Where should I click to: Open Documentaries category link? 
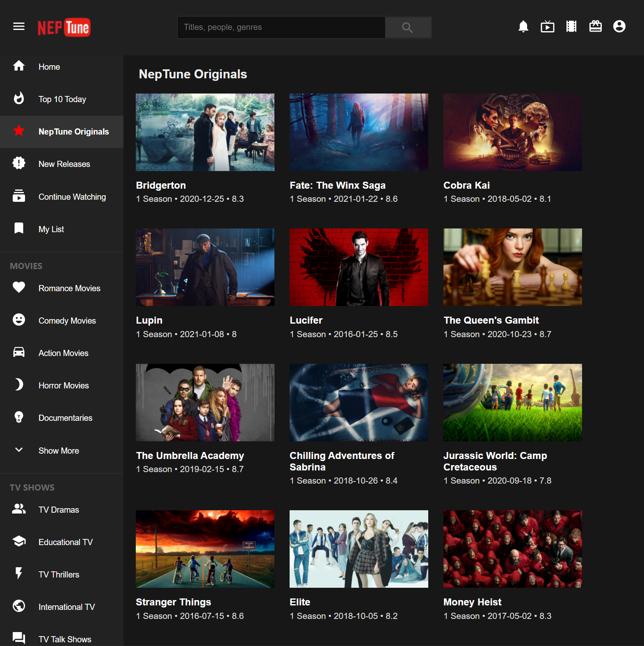click(x=66, y=418)
